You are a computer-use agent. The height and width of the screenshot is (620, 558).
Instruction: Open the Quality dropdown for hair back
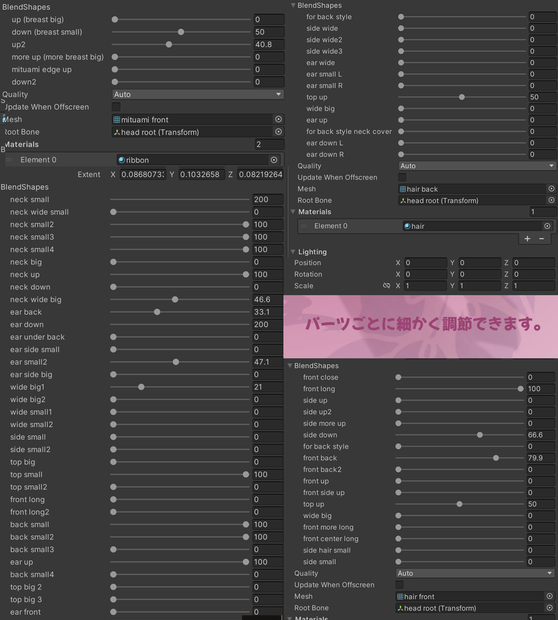coord(477,166)
